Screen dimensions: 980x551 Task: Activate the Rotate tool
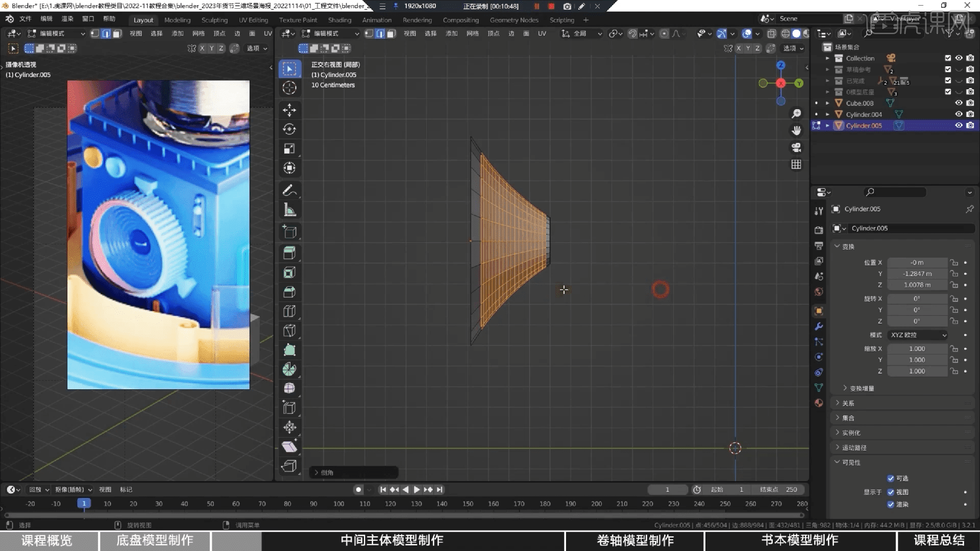pos(289,129)
